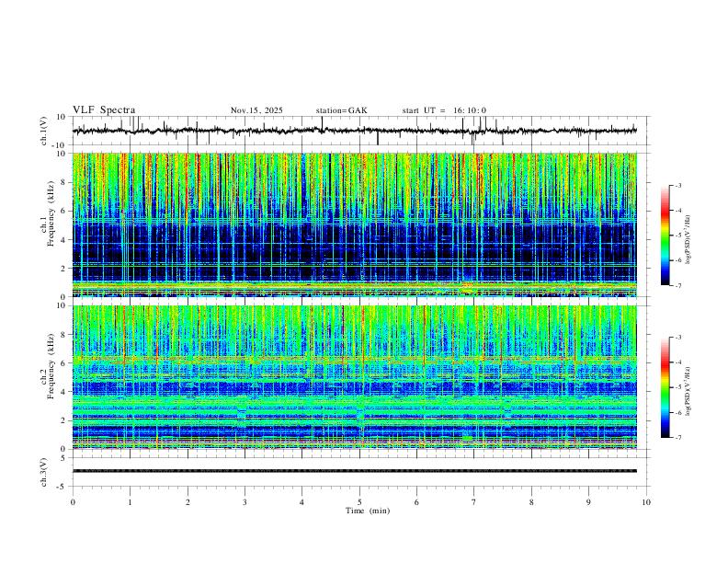
Task: Click time axis tick label "4"
Action: coord(302,502)
